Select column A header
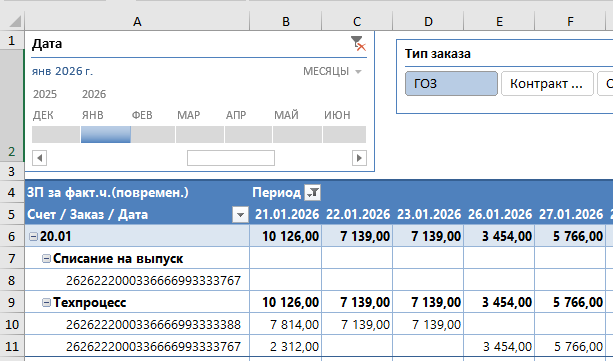Image resolution: width=613 pixels, height=361 pixels. click(x=137, y=21)
